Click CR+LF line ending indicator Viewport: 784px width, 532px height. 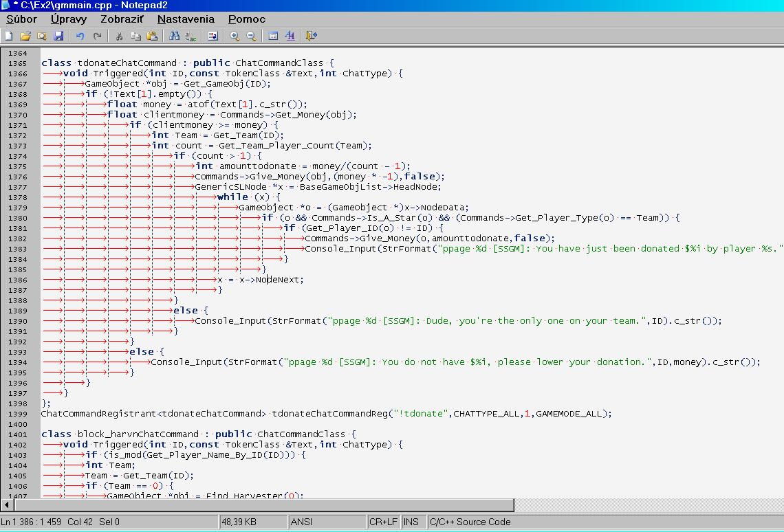coord(383,522)
